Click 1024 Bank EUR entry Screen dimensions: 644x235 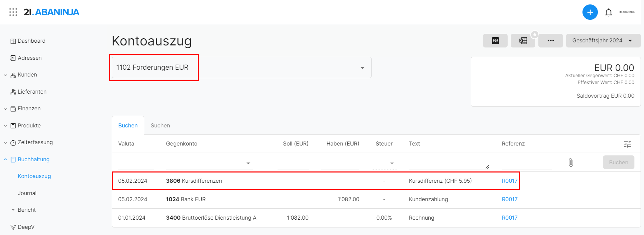point(186,199)
